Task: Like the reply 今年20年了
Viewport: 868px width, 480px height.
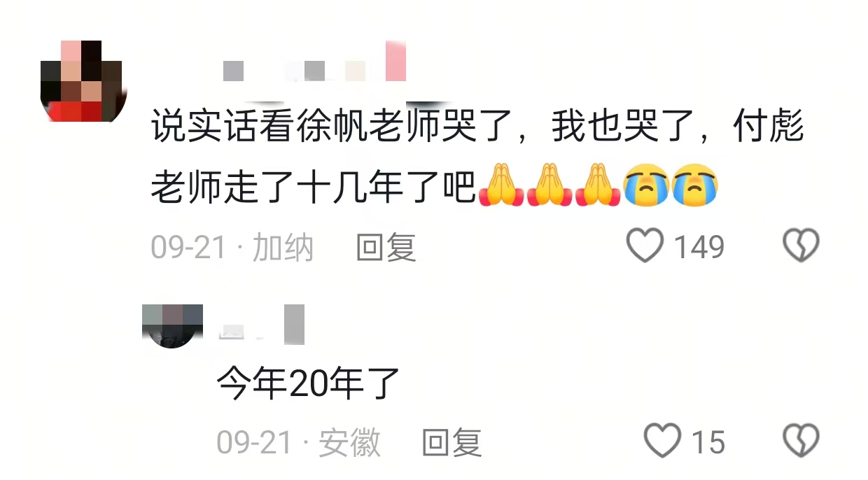Action: click(662, 442)
